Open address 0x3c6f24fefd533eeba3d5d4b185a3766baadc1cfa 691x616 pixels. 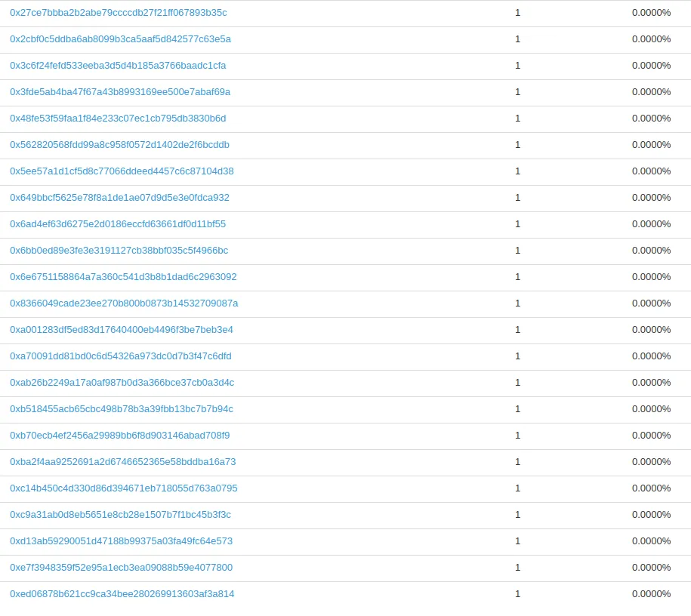pos(118,66)
